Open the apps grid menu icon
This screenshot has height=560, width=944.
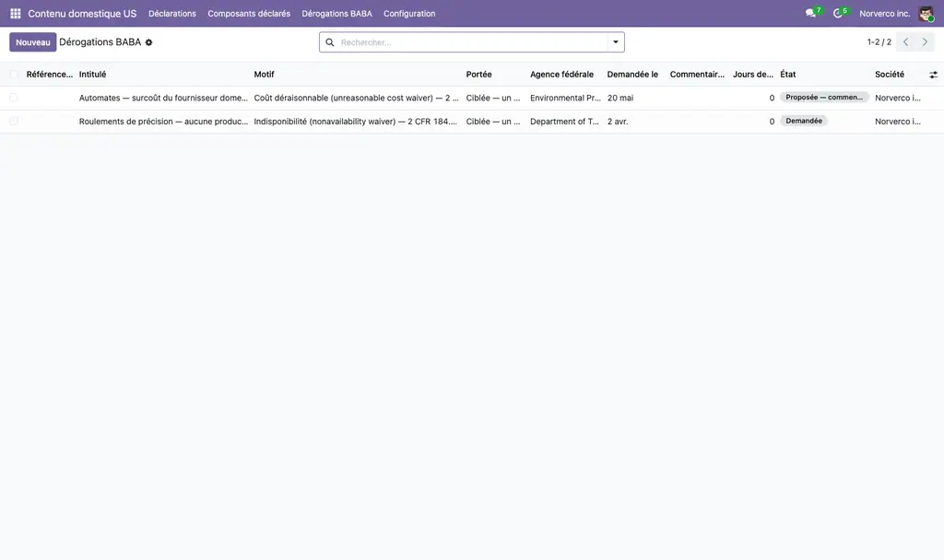click(x=16, y=13)
